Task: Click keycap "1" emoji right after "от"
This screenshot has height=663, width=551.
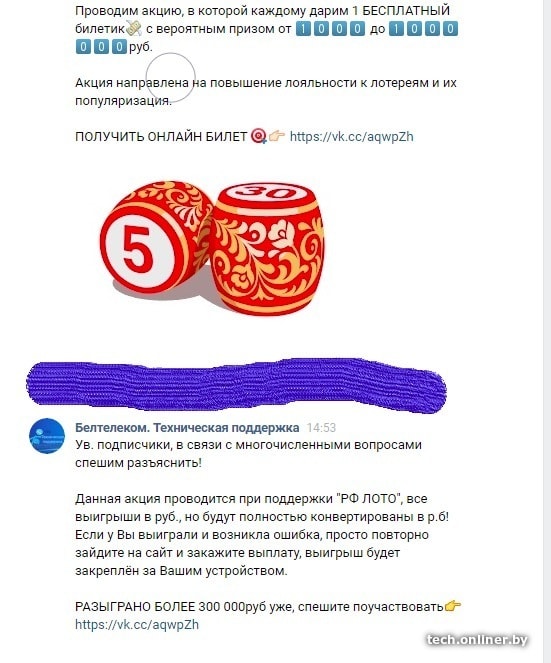Action: [x=303, y=29]
